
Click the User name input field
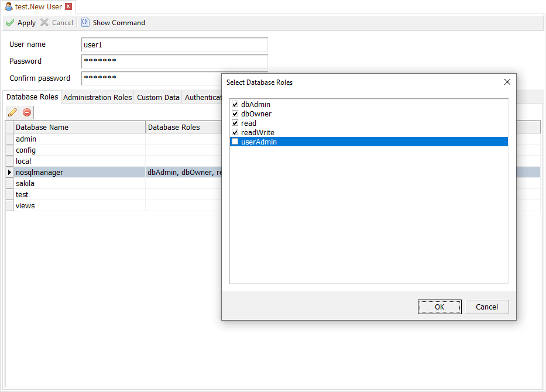pyautogui.click(x=174, y=45)
